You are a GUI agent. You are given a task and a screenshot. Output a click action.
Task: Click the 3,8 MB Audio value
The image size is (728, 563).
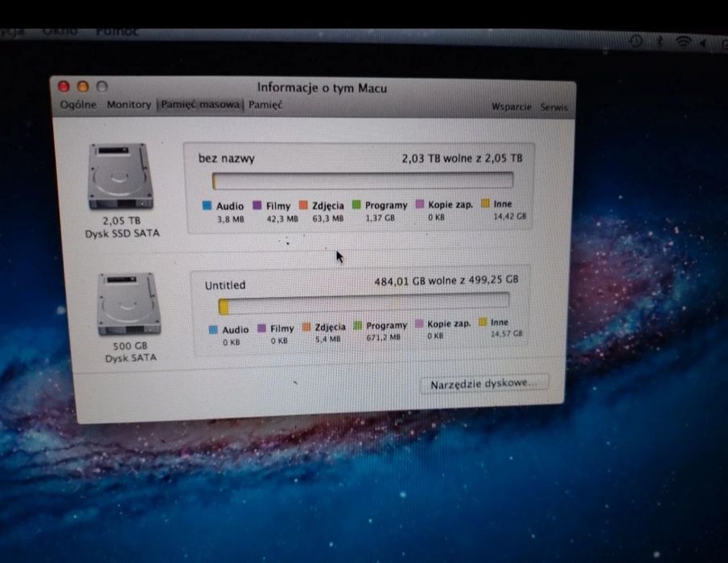click(x=230, y=219)
